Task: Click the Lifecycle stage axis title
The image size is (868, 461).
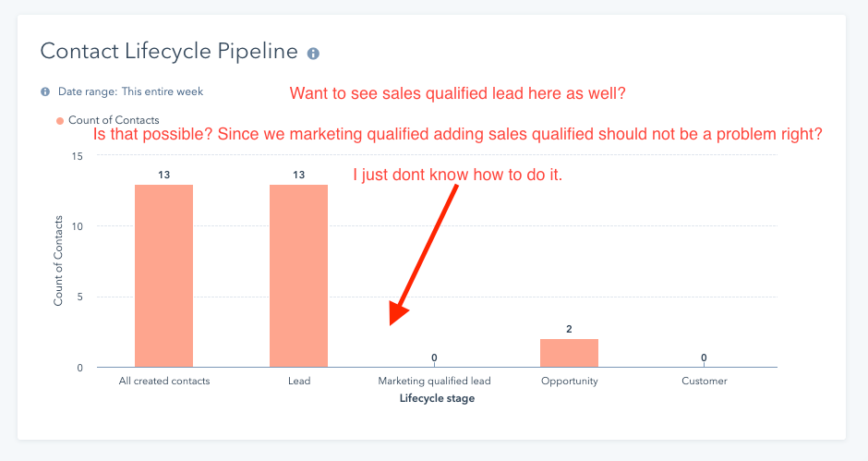Action: point(437,398)
